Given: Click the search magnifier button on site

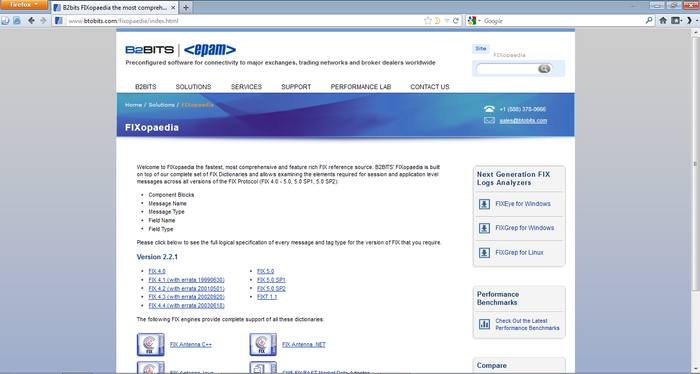Looking at the screenshot, I should [544, 68].
